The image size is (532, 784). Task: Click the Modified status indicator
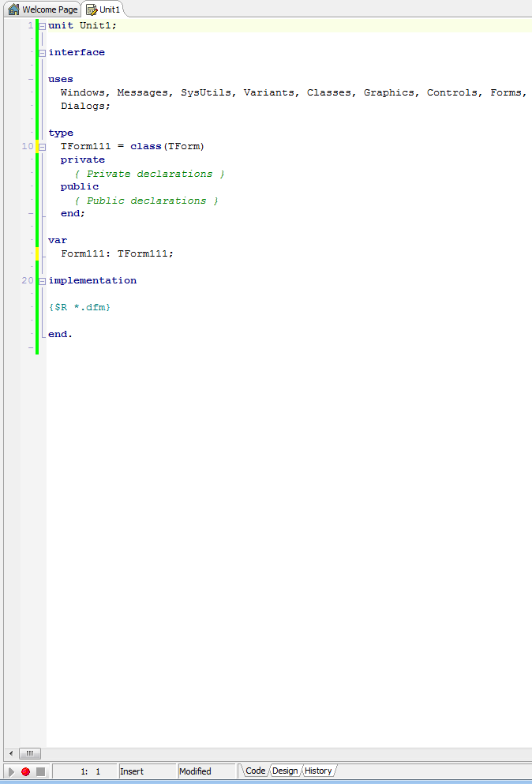point(206,771)
